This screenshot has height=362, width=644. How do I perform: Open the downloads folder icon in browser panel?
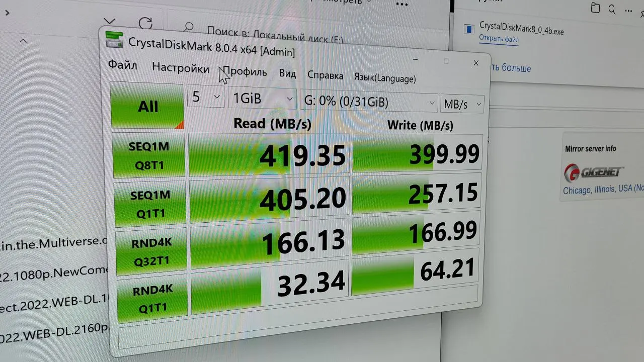coord(596,8)
